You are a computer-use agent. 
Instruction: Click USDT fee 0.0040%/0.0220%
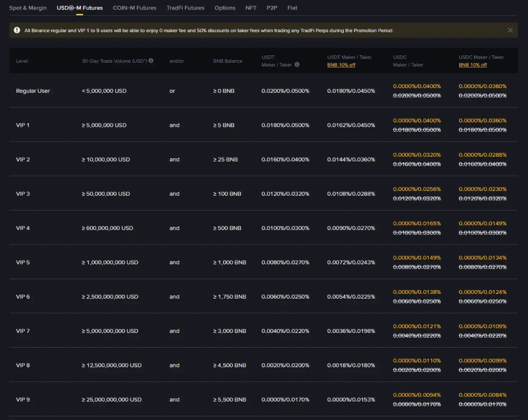[285, 331]
